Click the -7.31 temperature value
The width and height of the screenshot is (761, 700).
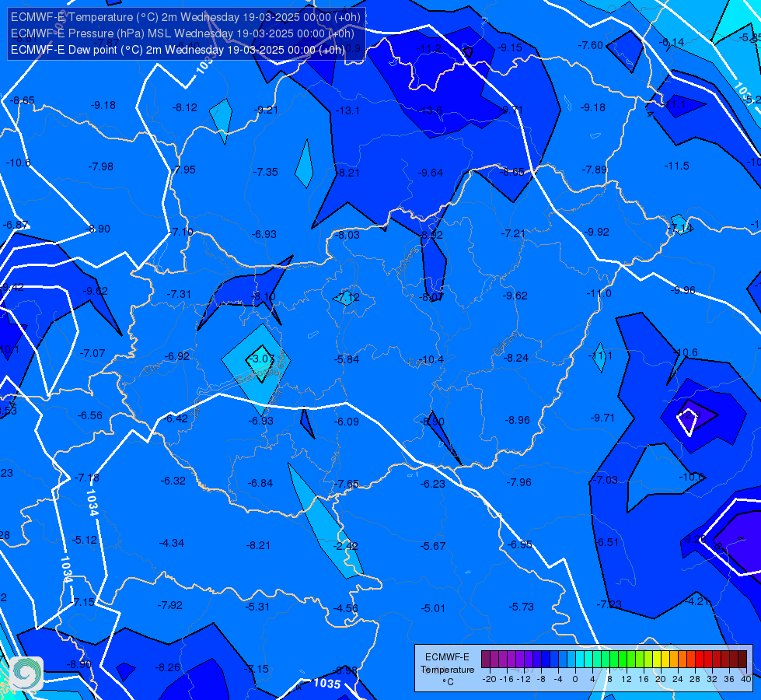point(179,294)
